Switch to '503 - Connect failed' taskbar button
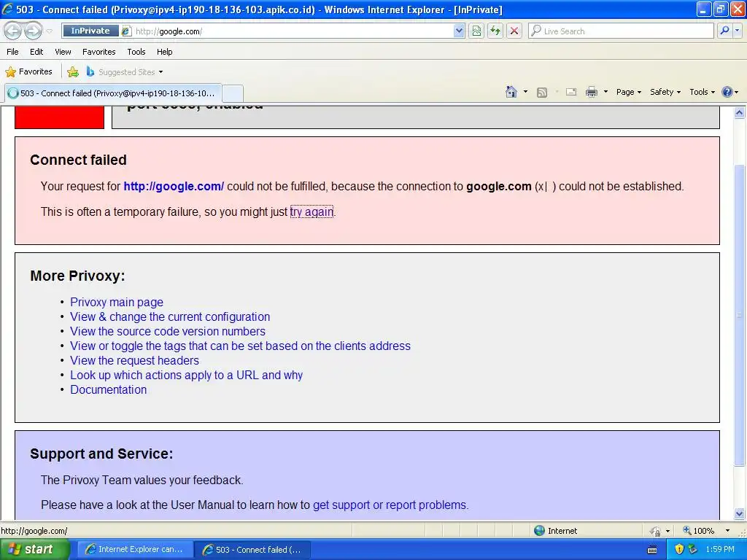This screenshot has height=560, width=747. (252, 550)
